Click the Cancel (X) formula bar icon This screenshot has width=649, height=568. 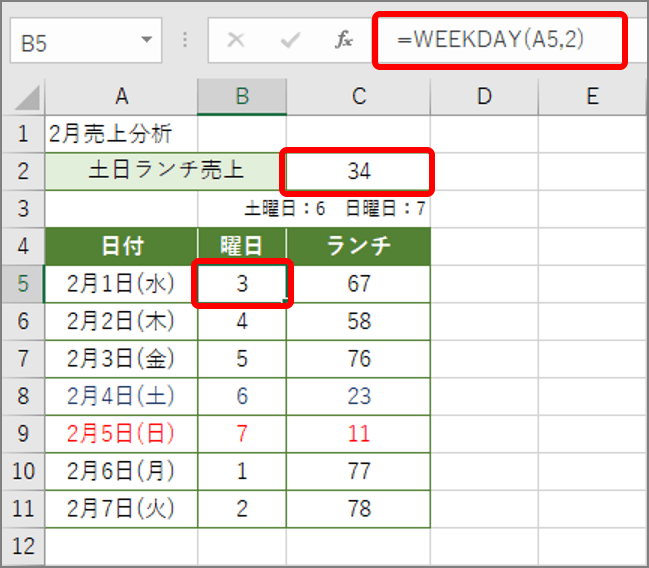(236, 40)
